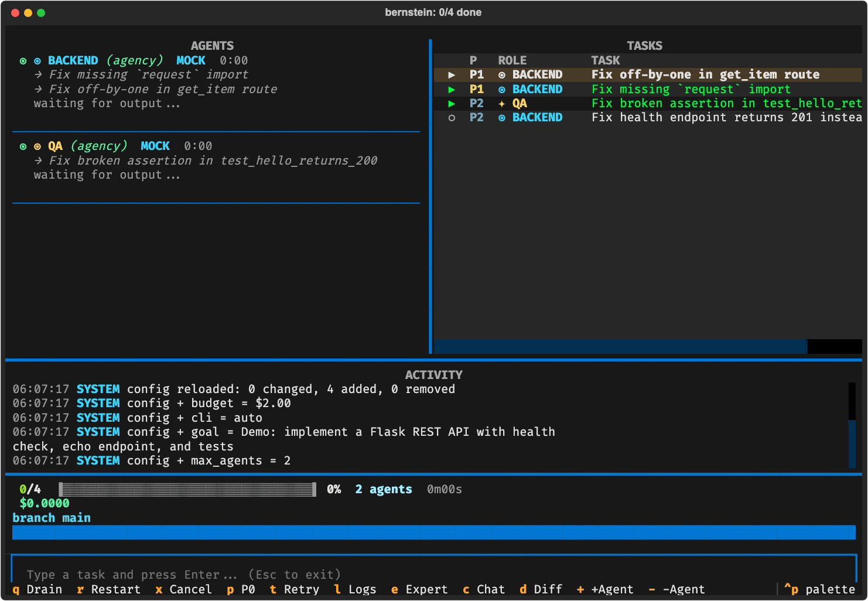Click the TASK column header in Tasks
The height and width of the screenshot is (601, 868).
[606, 60]
